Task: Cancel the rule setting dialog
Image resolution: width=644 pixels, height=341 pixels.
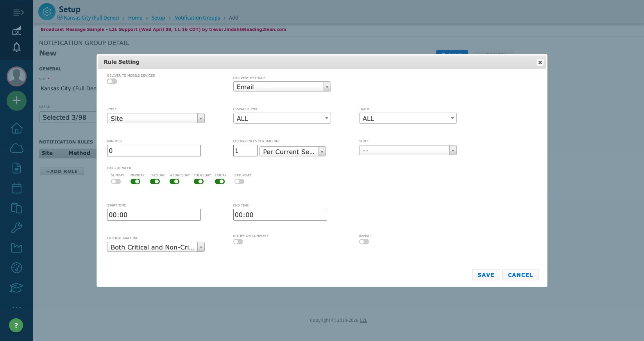Action: pyautogui.click(x=520, y=275)
